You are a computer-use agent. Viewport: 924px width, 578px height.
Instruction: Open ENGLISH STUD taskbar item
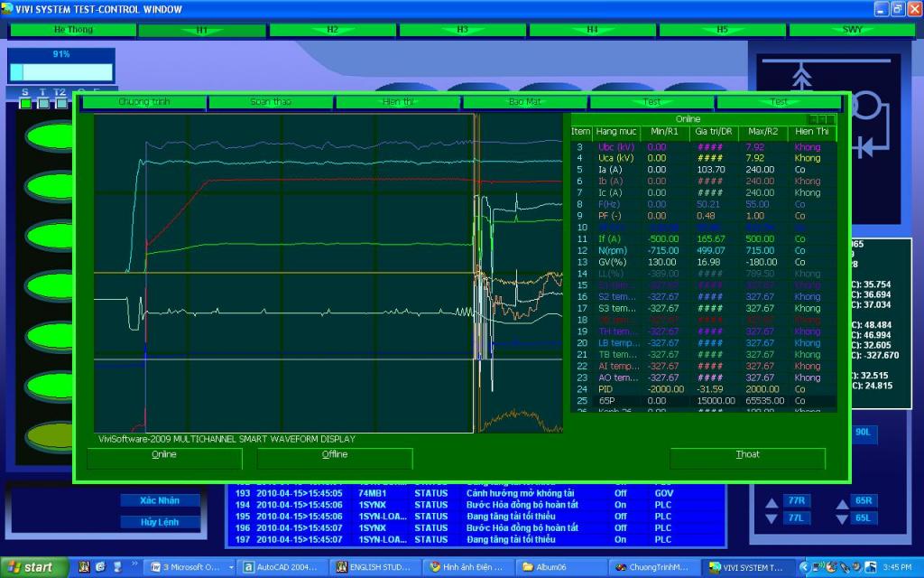(x=374, y=567)
